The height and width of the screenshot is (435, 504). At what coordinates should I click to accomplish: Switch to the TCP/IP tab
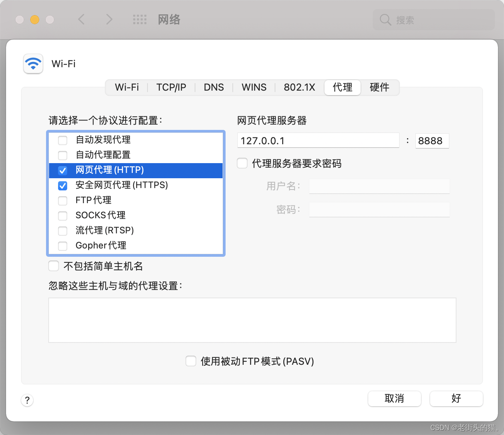pyautogui.click(x=171, y=88)
